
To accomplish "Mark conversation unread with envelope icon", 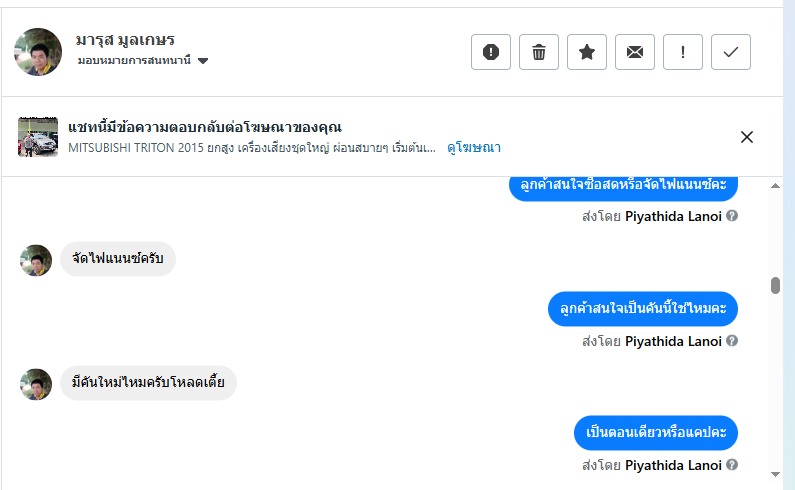I will [x=634, y=52].
